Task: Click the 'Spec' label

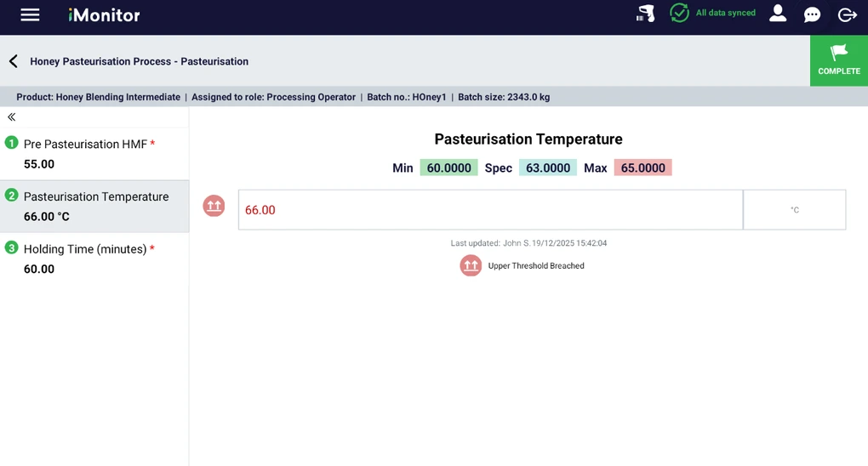Action: pos(498,168)
